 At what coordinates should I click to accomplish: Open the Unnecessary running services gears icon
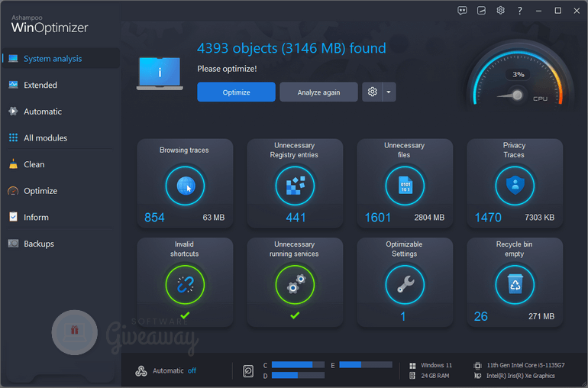295,284
